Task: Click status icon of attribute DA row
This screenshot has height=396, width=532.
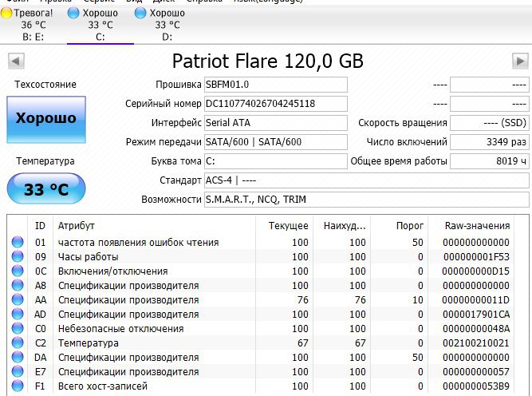Action: [18, 358]
